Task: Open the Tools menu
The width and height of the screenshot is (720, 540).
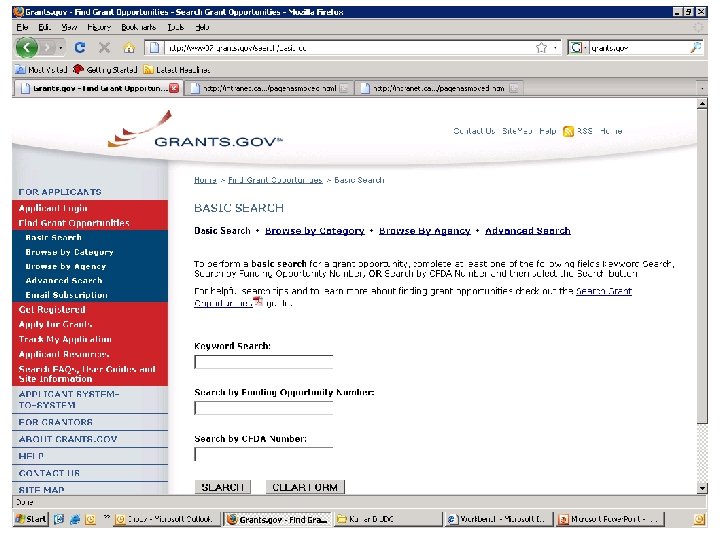Action: tap(176, 27)
